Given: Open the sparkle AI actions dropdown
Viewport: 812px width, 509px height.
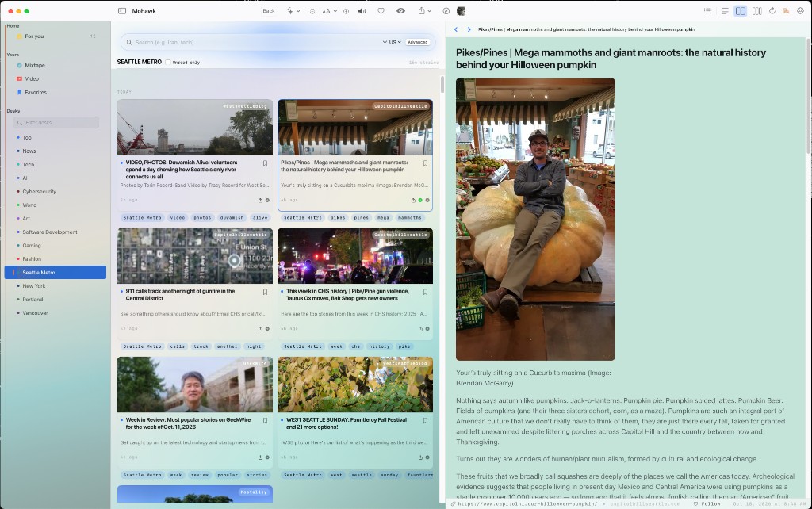Looking at the screenshot, I should [293, 11].
